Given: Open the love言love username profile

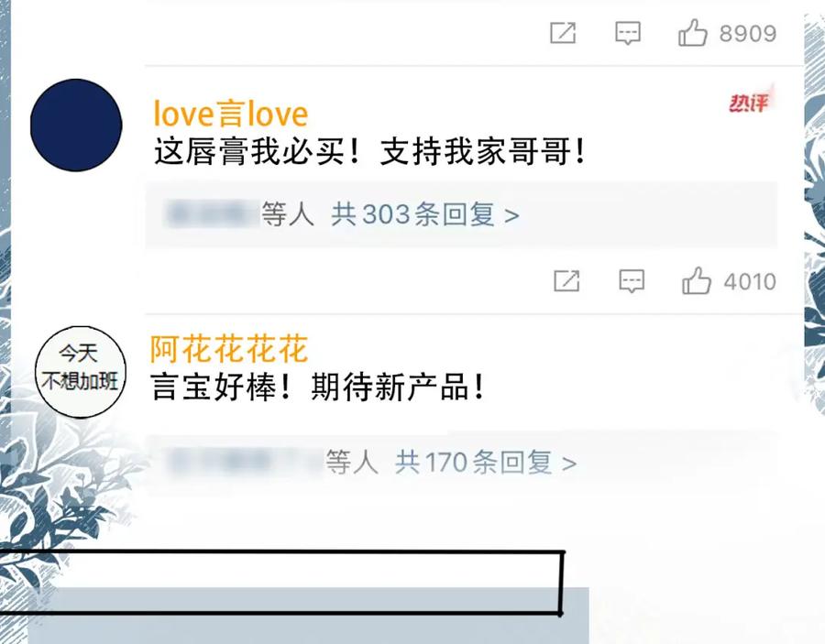Looking at the screenshot, I should click(230, 115).
